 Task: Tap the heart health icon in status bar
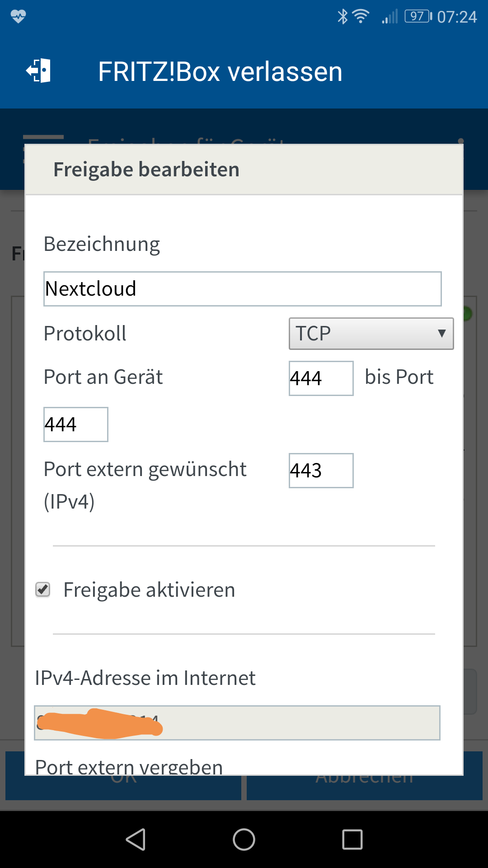[19, 17]
